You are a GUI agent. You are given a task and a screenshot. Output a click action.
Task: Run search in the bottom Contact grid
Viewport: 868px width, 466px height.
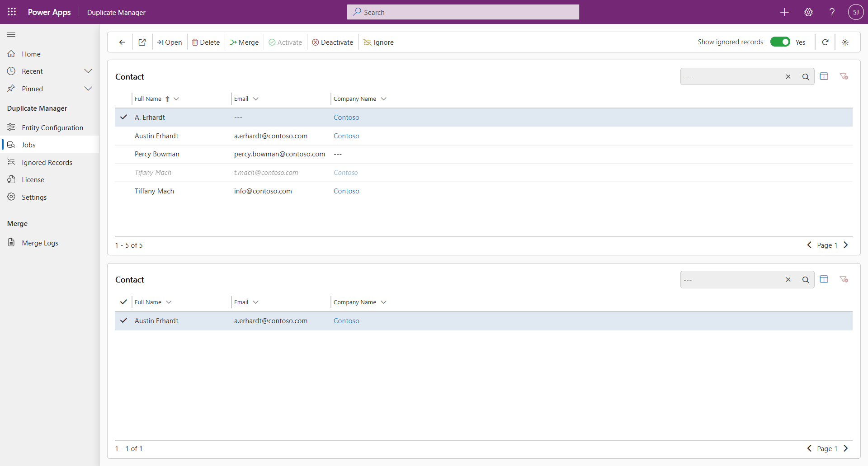pyautogui.click(x=806, y=280)
